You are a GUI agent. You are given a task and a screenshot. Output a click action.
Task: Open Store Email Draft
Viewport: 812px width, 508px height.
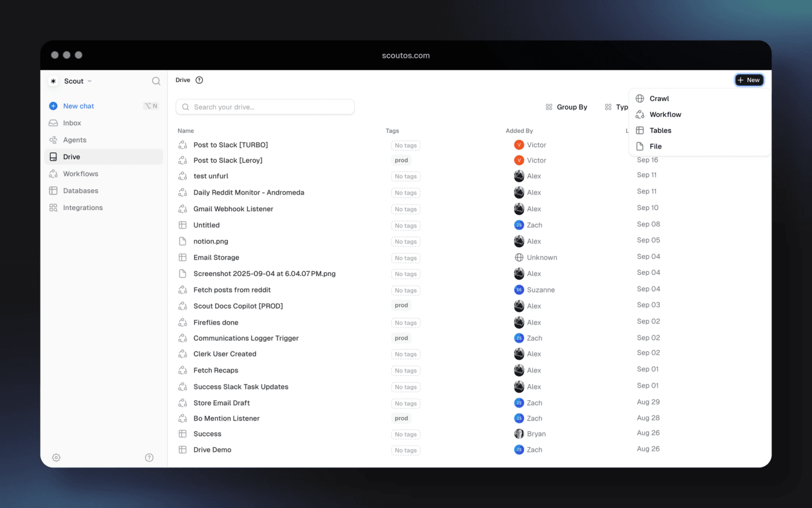[221, 403]
